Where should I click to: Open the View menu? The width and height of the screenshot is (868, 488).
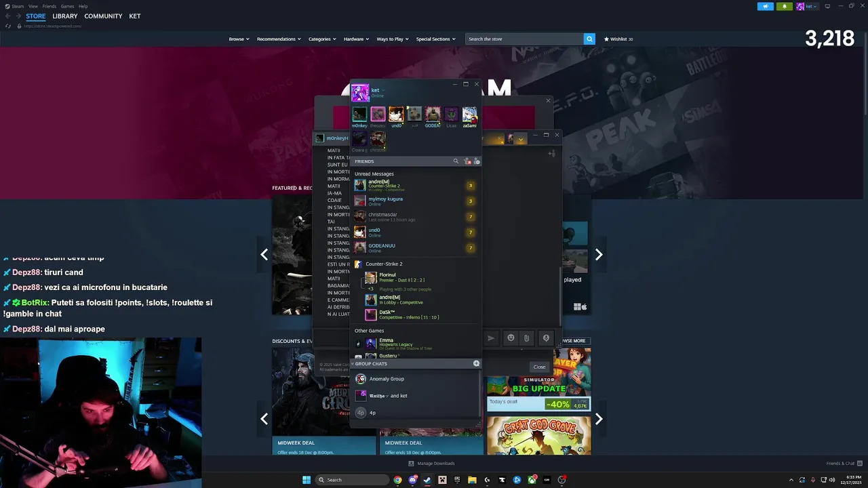coord(33,6)
